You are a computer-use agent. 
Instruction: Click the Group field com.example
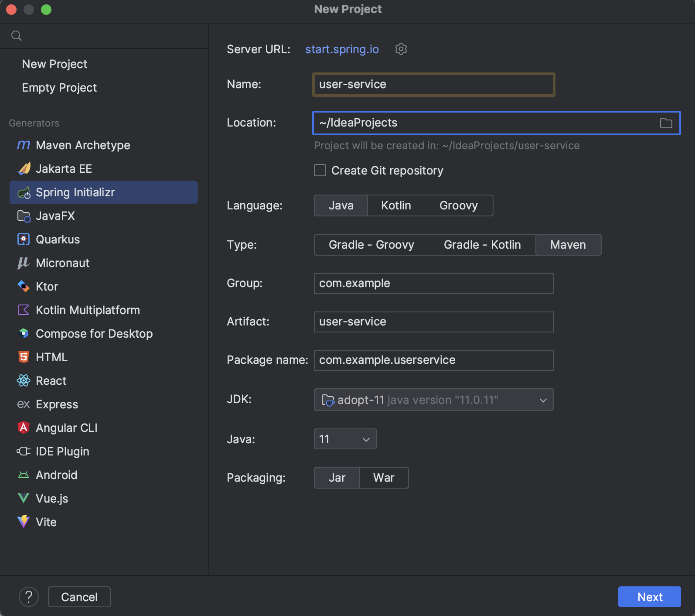434,284
